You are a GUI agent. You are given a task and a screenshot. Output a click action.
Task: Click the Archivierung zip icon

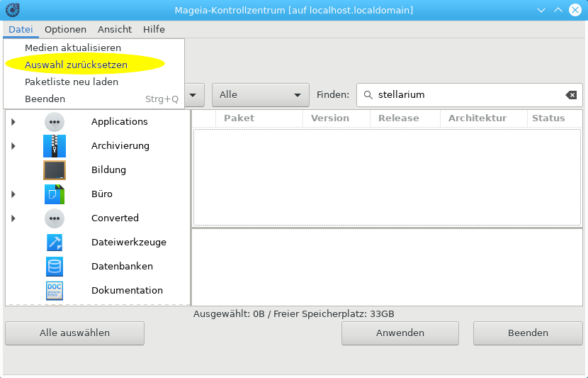coord(55,146)
